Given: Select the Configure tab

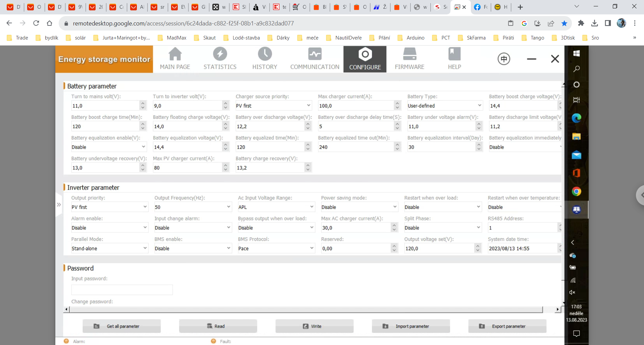Looking at the screenshot, I should [365, 59].
